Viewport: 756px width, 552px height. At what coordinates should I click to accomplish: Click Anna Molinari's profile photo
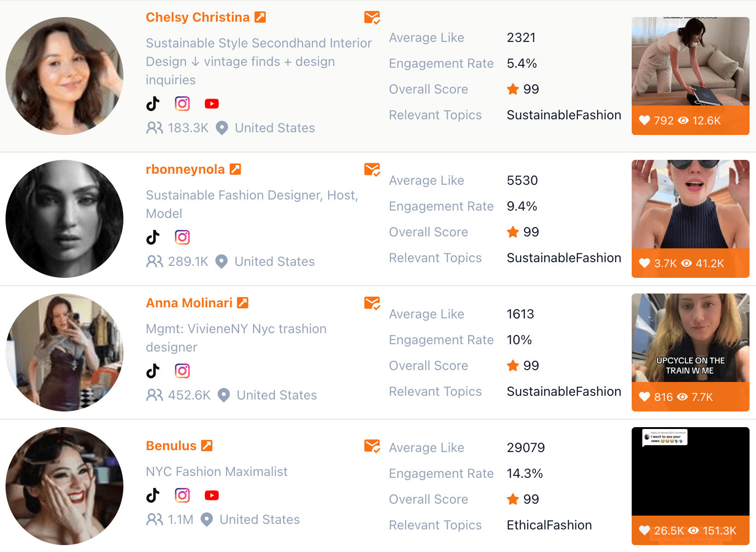64,352
